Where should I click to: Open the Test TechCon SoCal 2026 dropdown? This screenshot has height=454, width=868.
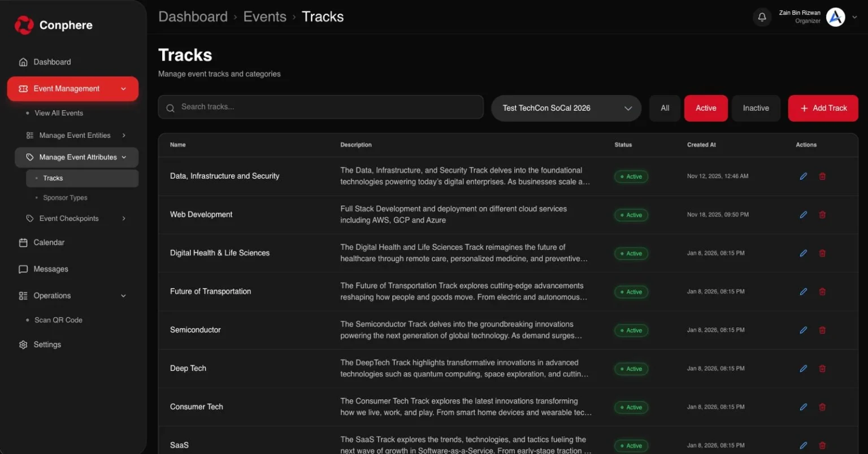point(566,108)
